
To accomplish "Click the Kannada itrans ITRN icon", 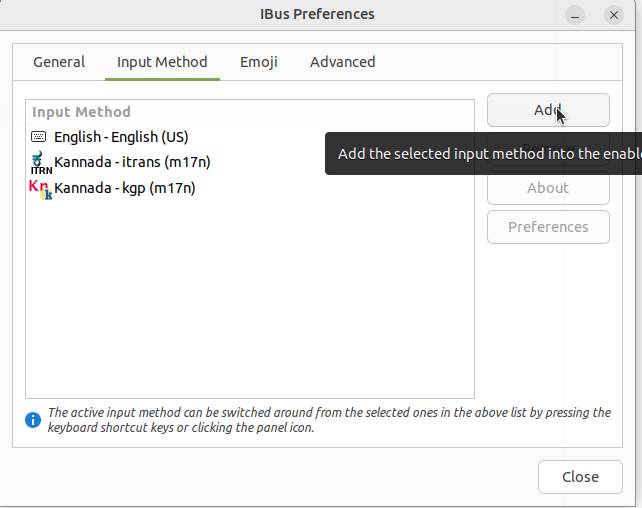I will pyautogui.click(x=41, y=163).
